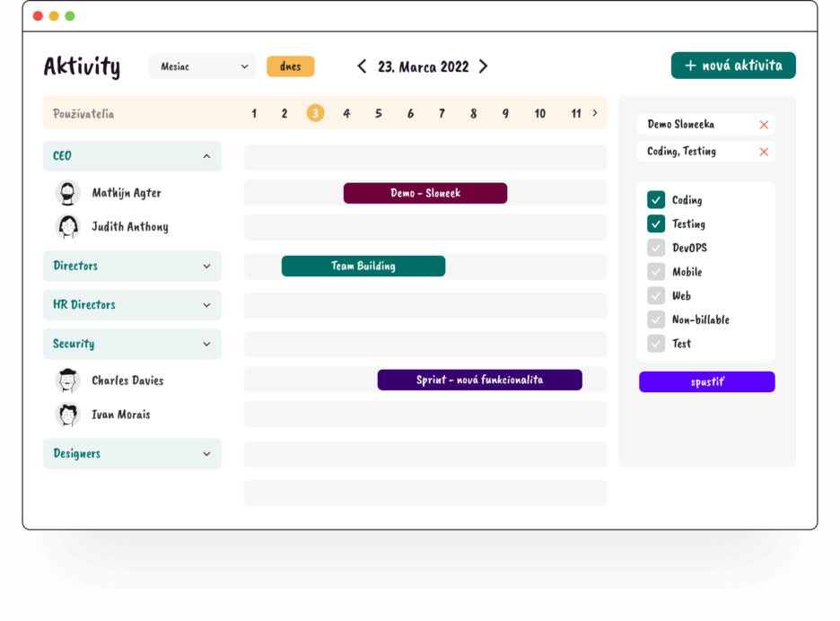840x621 pixels.
Task: Click Ivan Morais' avatar
Action: 67,415
